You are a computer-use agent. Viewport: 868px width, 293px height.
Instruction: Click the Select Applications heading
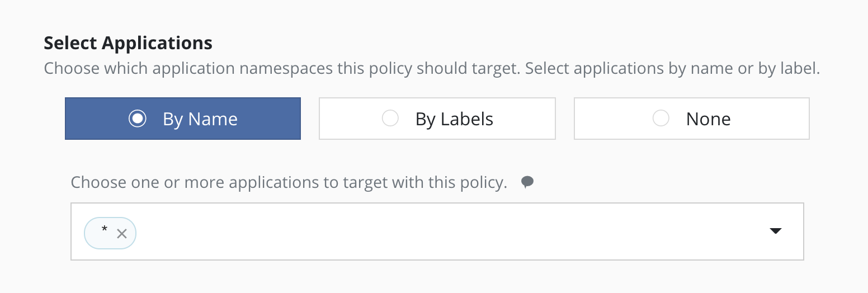128,43
